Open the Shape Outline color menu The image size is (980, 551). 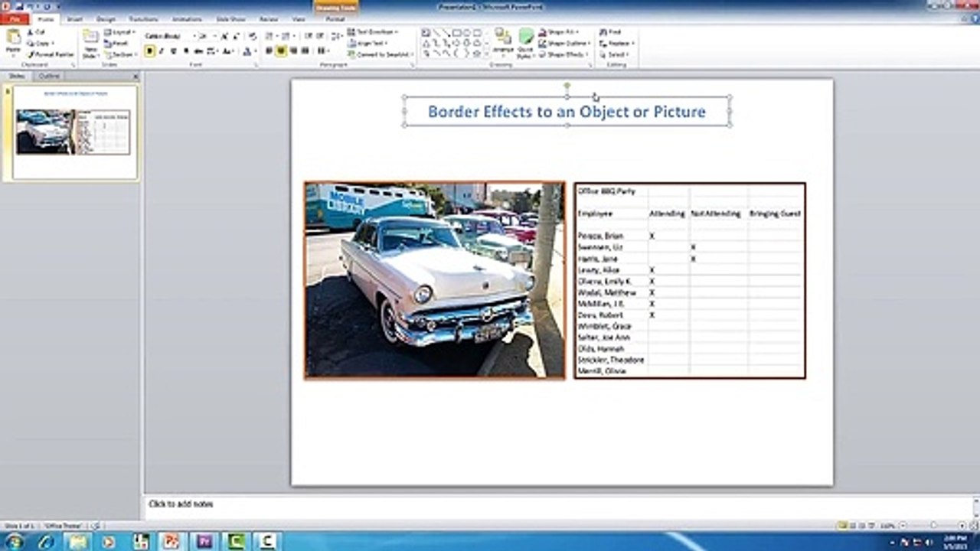click(564, 44)
